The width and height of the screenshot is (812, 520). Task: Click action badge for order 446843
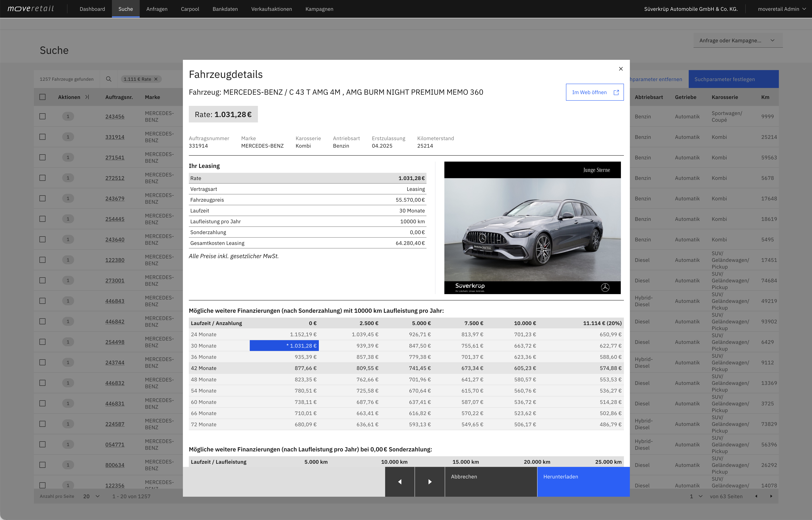coord(68,301)
